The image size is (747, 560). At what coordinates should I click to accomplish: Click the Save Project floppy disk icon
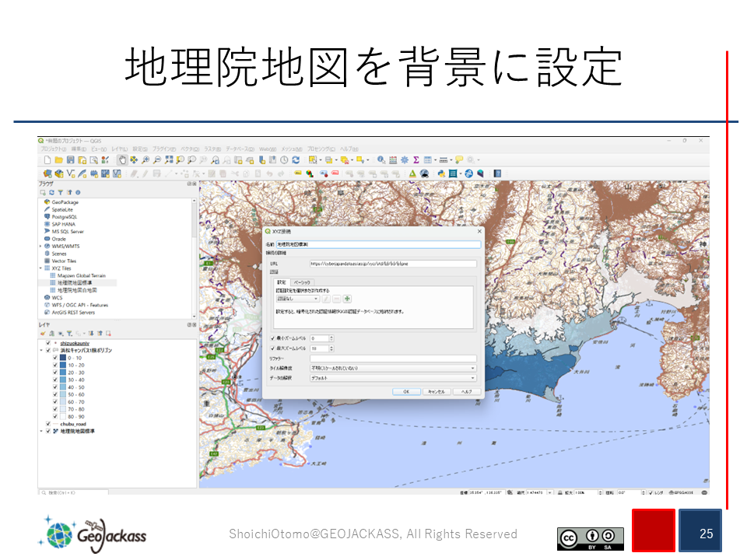(70, 159)
